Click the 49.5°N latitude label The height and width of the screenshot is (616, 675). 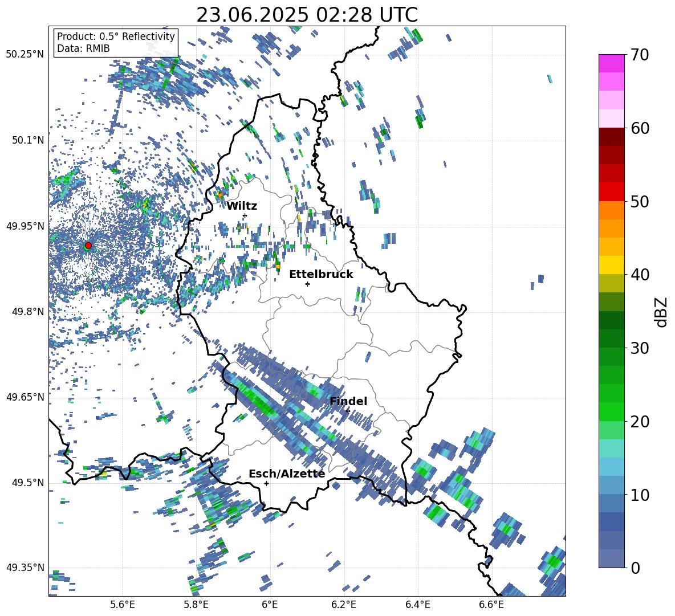[x=27, y=483]
